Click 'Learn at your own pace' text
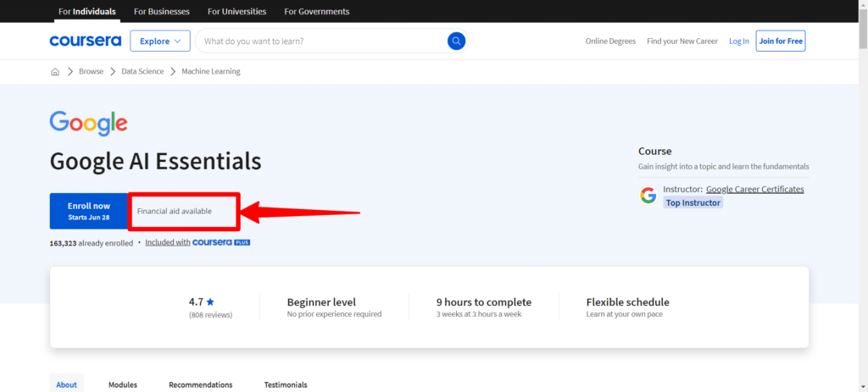868x392 pixels. coord(625,314)
